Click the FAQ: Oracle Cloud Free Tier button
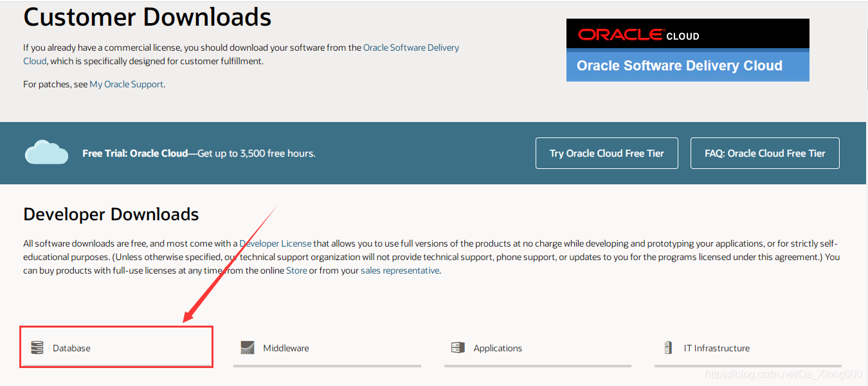This screenshot has width=868, height=386. coord(765,154)
